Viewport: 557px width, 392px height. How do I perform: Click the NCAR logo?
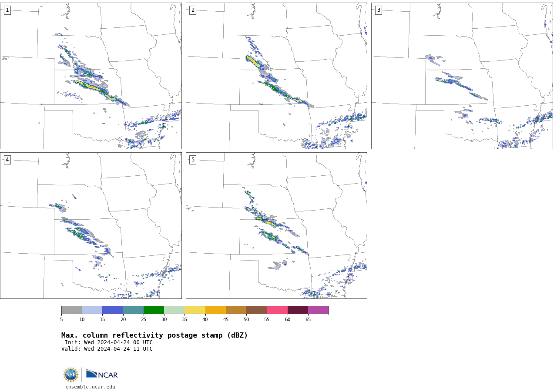pos(102,374)
